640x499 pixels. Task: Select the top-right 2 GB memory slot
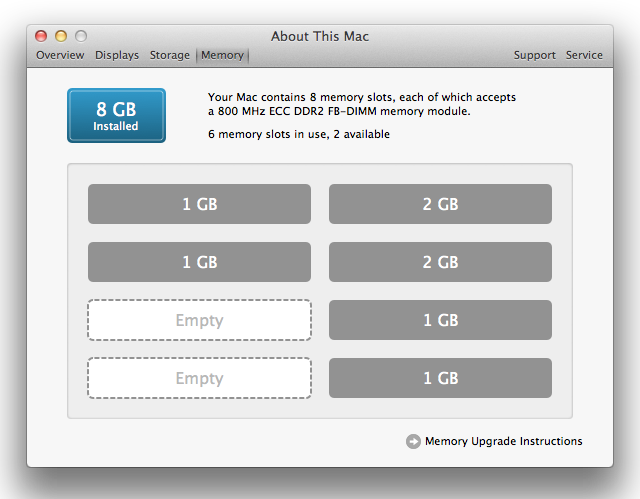pyautogui.click(x=440, y=204)
